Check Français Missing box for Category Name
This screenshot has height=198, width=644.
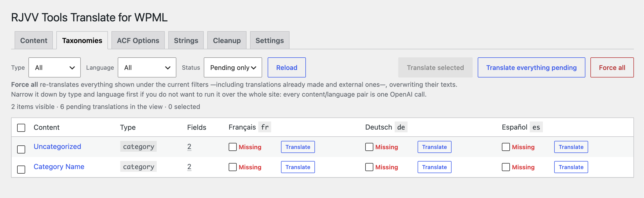pyautogui.click(x=233, y=167)
